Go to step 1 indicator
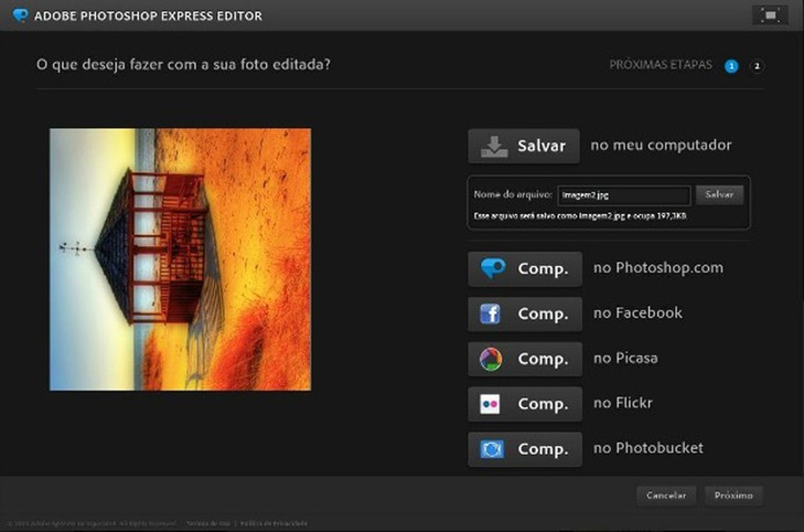804x532 pixels. click(x=731, y=66)
